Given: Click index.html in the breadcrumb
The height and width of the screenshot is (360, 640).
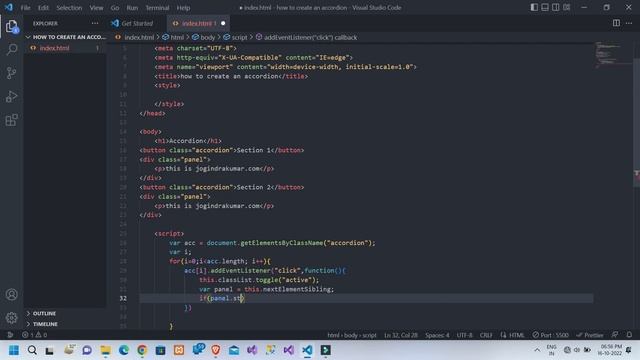Looking at the screenshot, I should (x=139, y=38).
